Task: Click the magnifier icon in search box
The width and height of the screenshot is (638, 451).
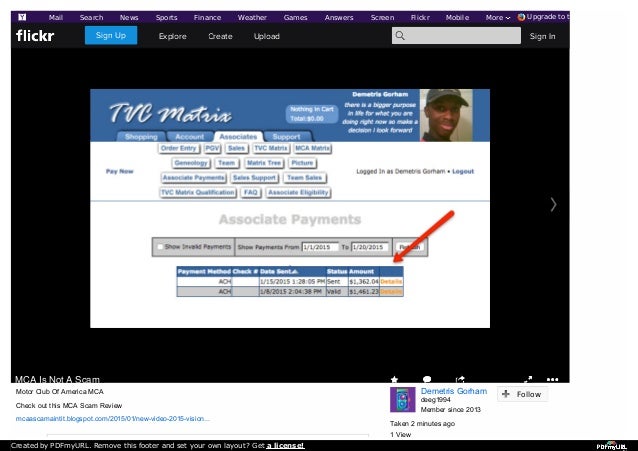Action: point(400,36)
